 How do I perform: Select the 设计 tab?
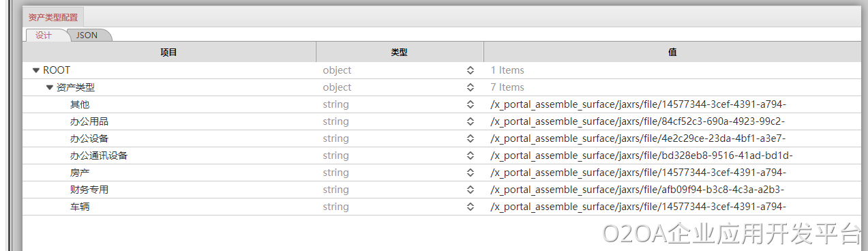pyautogui.click(x=44, y=35)
